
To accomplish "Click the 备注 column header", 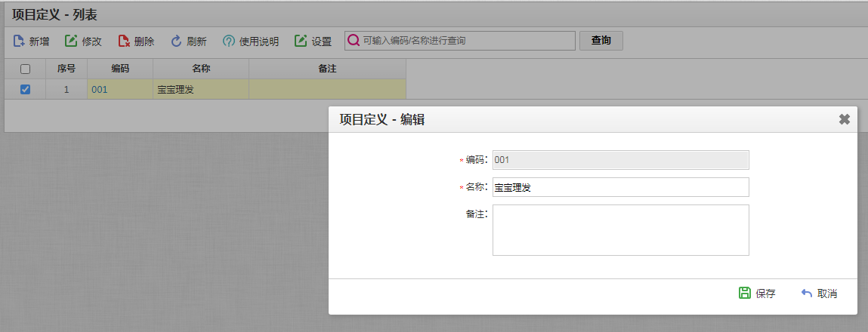I will click(x=327, y=69).
